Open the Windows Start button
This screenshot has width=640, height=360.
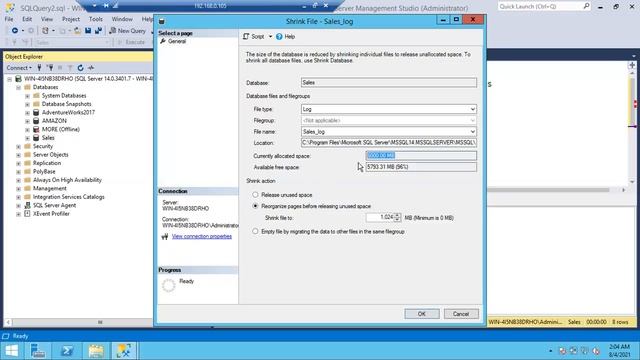tap(12, 351)
